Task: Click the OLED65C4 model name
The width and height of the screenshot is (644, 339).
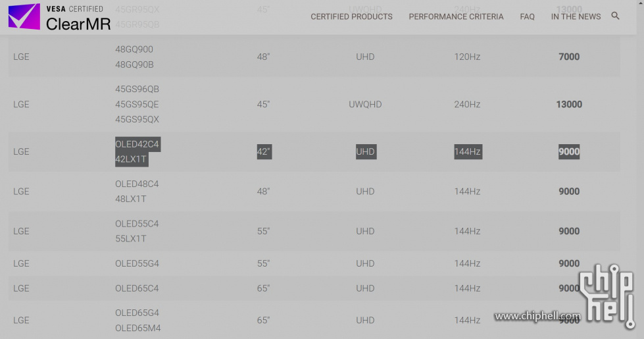Action: [137, 288]
